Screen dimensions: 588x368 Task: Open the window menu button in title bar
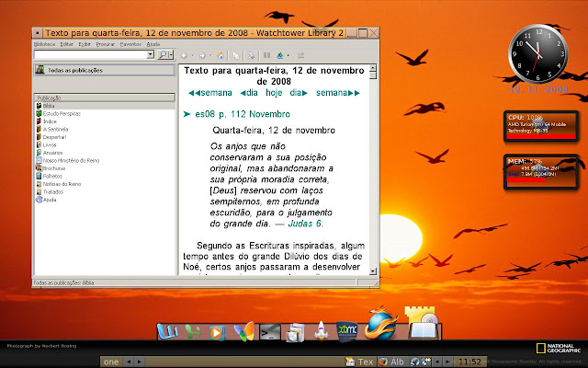(38, 33)
